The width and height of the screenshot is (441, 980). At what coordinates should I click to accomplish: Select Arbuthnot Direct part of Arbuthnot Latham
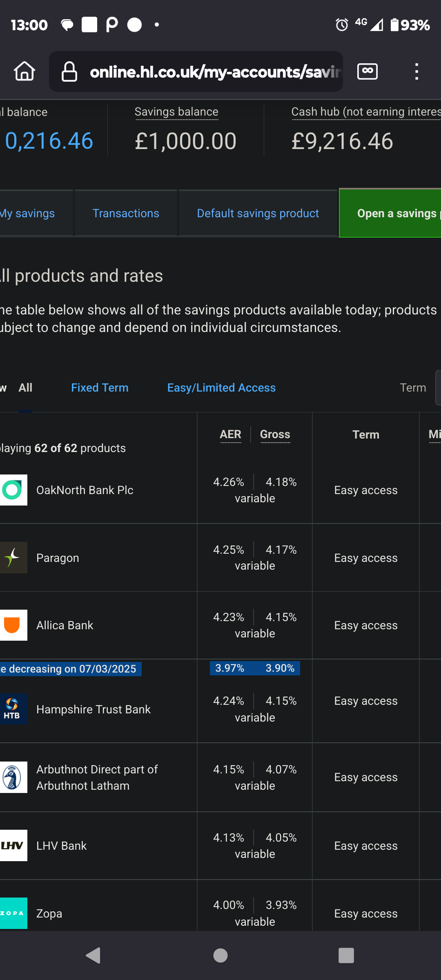point(97,777)
